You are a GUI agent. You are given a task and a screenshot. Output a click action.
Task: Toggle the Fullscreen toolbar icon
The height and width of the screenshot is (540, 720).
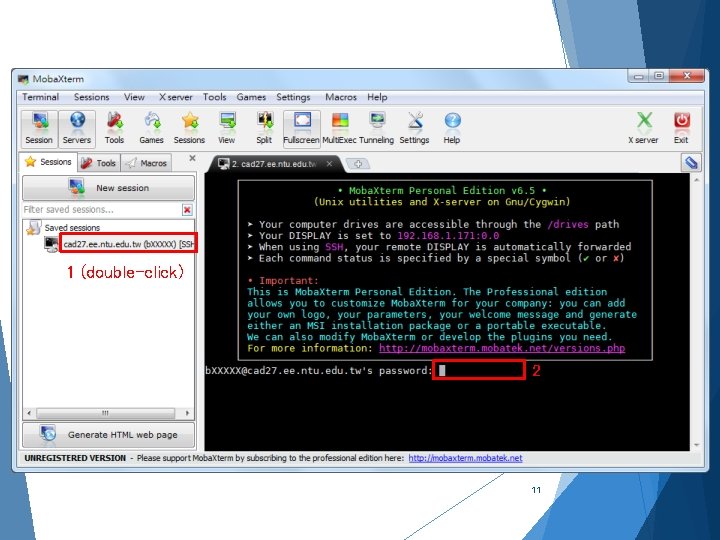301,129
